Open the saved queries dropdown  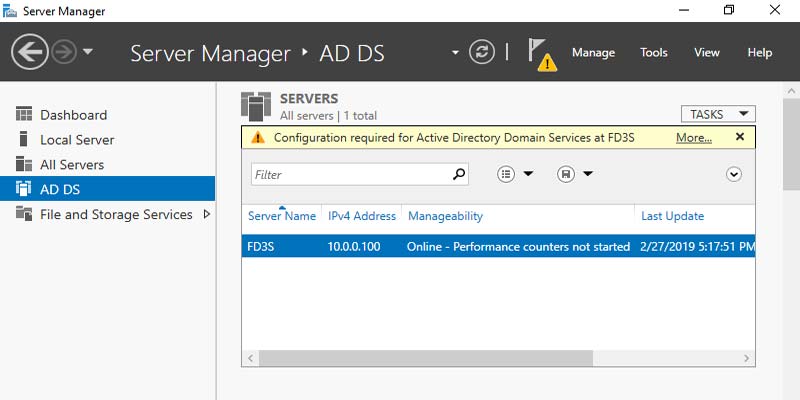click(x=574, y=174)
